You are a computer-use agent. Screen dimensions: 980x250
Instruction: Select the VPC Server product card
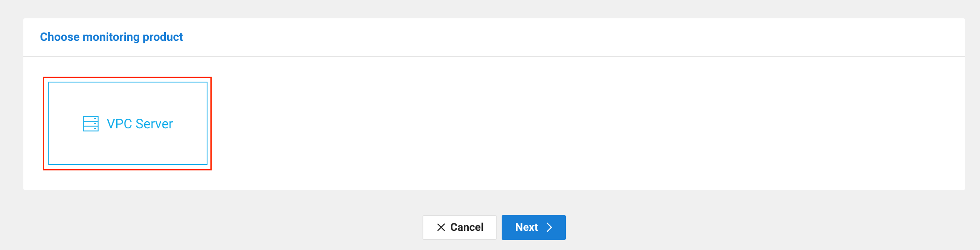click(x=127, y=123)
